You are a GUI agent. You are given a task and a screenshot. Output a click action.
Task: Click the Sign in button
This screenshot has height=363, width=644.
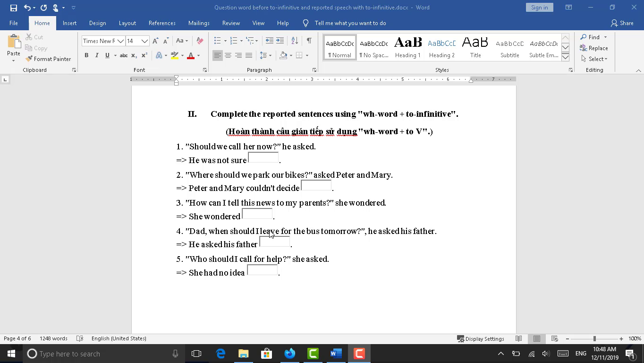click(x=539, y=8)
